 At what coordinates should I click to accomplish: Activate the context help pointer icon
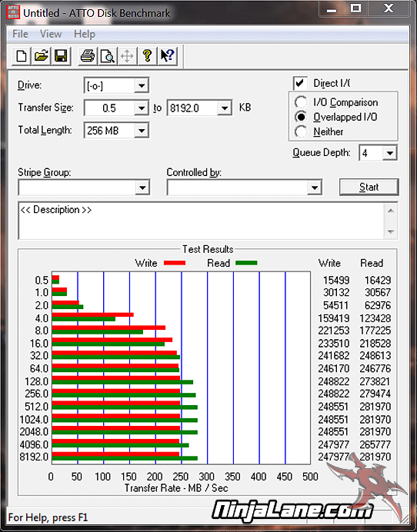[x=167, y=56]
